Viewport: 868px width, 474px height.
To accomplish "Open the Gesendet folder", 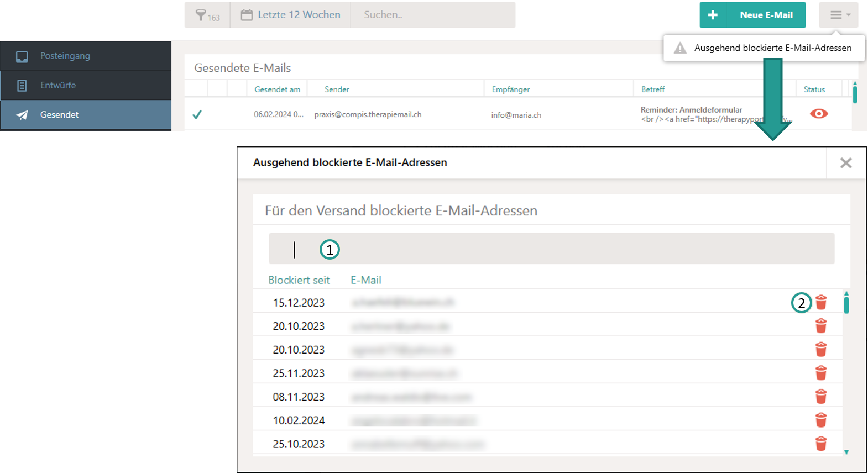I will [x=86, y=115].
